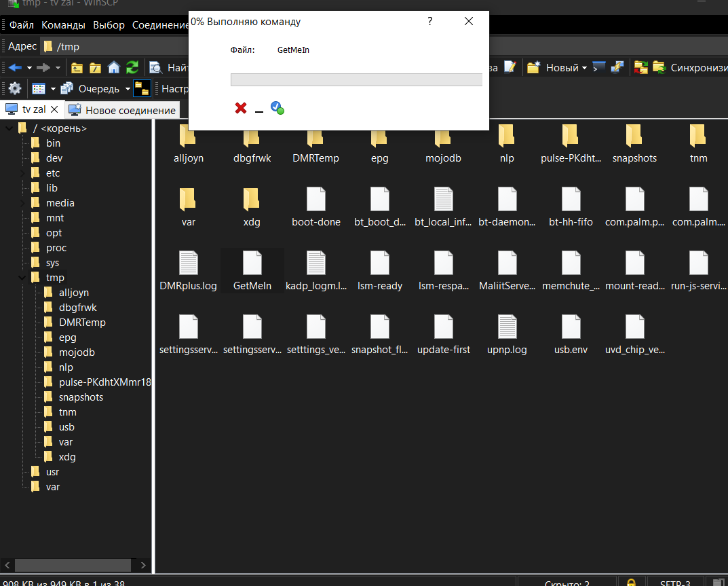Collapse the tmp tree node
This screenshot has height=586, width=728.
22,278
